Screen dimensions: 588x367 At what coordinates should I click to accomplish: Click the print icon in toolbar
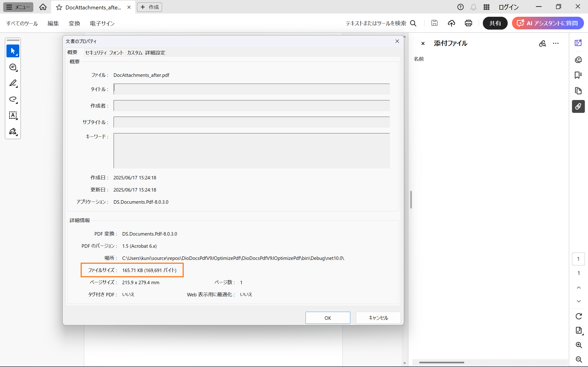[x=468, y=23]
